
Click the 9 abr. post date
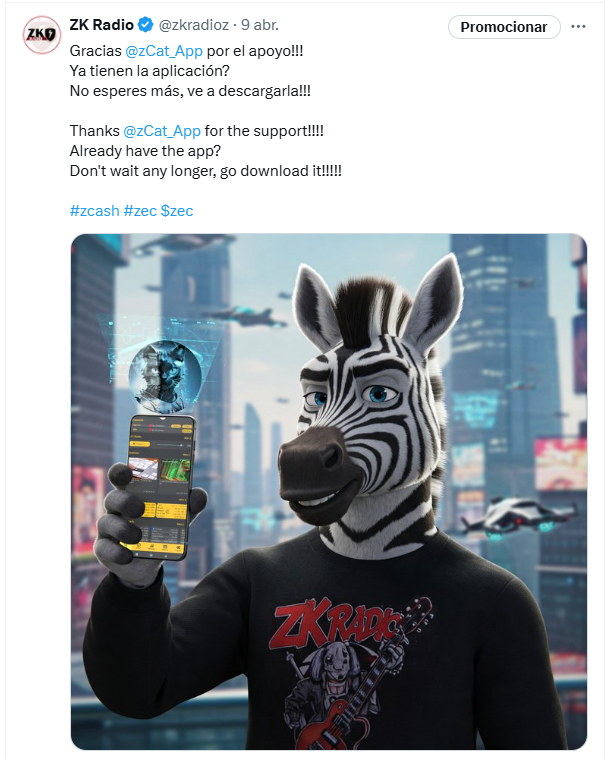coord(260,25)
